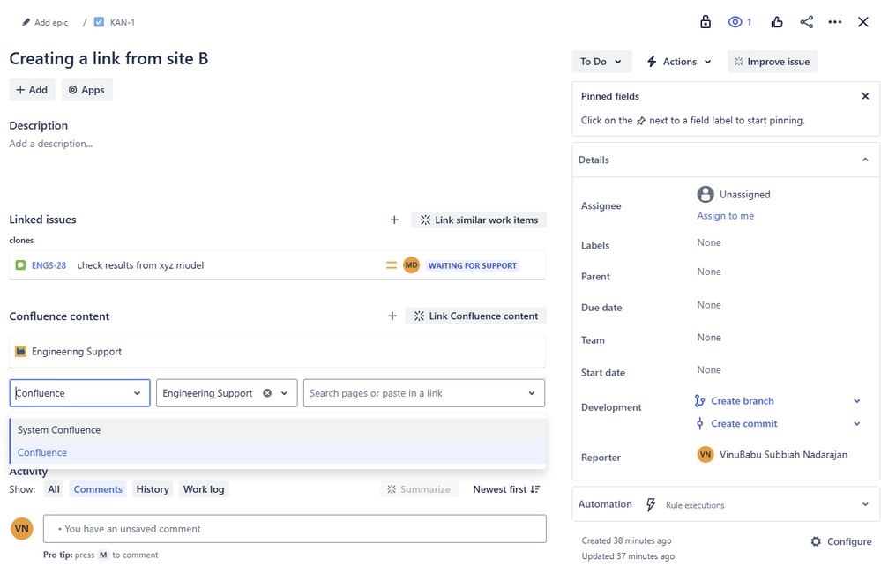This screenshot has height=588, width=881.
Task: Click the plus icon beside Linked issues
Action: coord(394,220)
